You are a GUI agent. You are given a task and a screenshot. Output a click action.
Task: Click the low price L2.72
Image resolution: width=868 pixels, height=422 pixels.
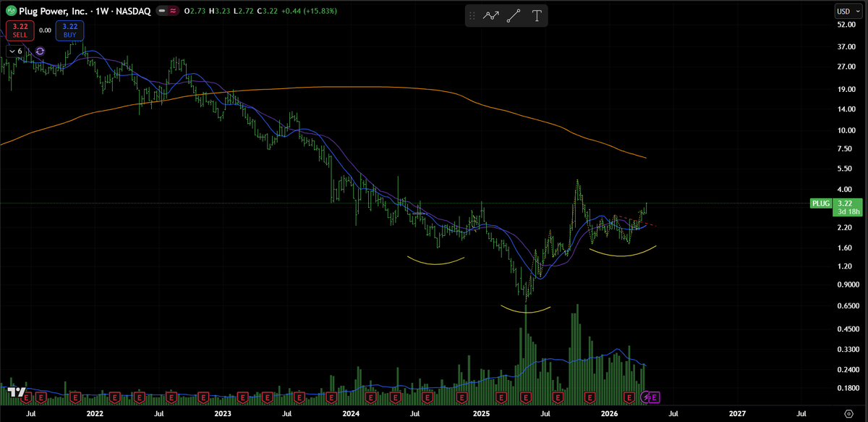point(244,12)
